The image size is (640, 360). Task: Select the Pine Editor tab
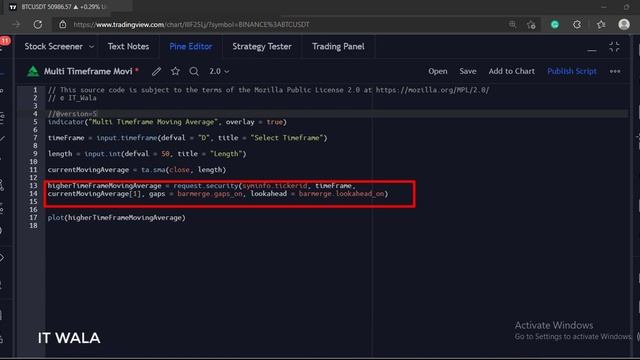coord(191,47)
